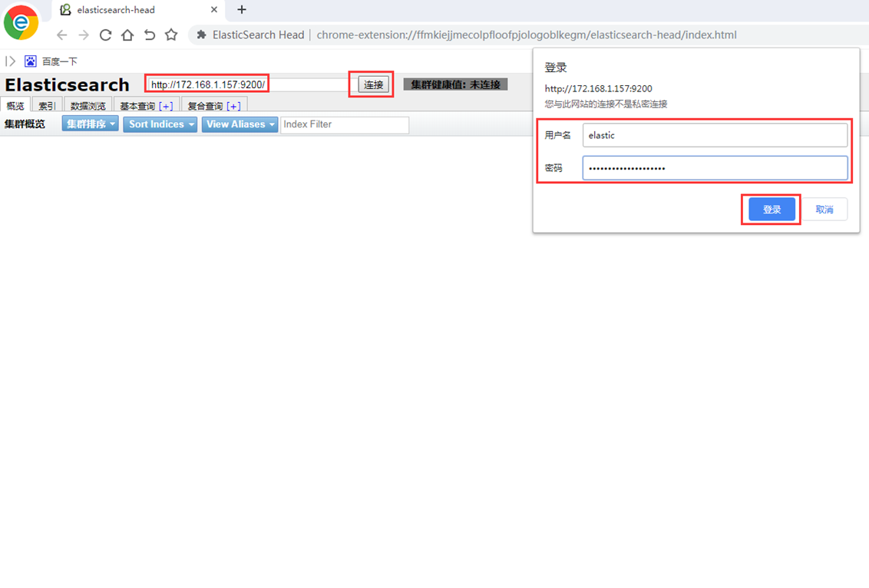Click the Baidu paw bookmark icon
This screenshot has width=869, height=588.
(31, 61)
